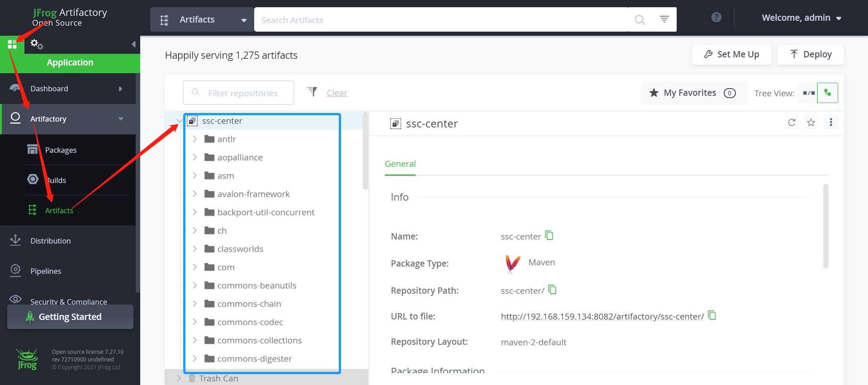
Task: Open the repository URL link
Action: coord(602,316)
